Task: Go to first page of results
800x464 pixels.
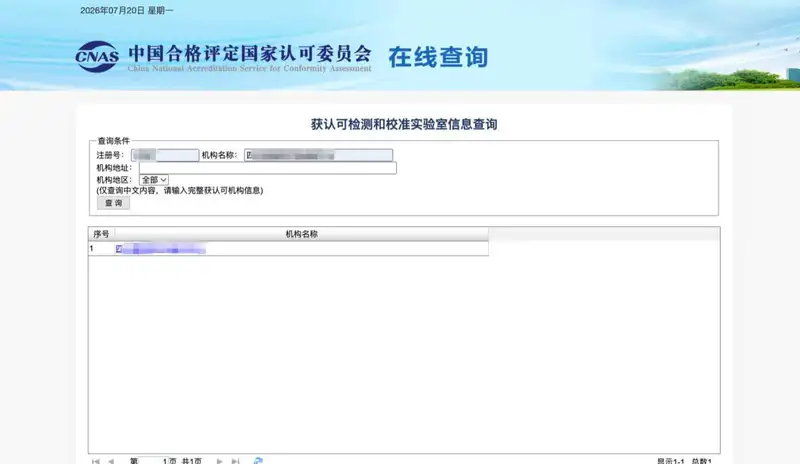Action: point(95,461)
